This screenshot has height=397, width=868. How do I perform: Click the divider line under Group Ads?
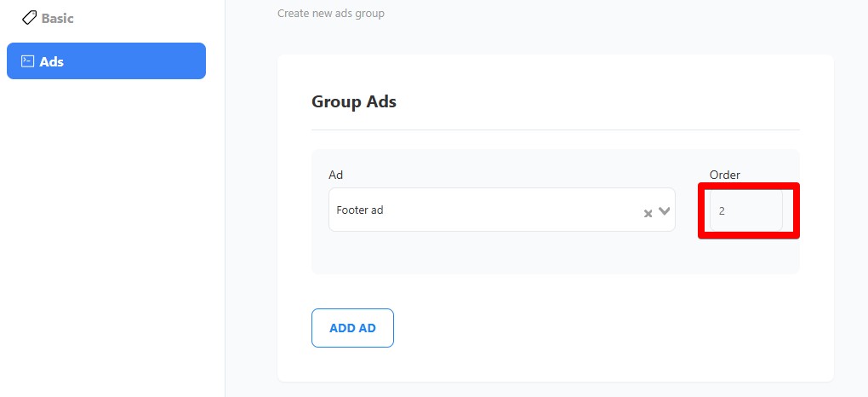[555, 129]
